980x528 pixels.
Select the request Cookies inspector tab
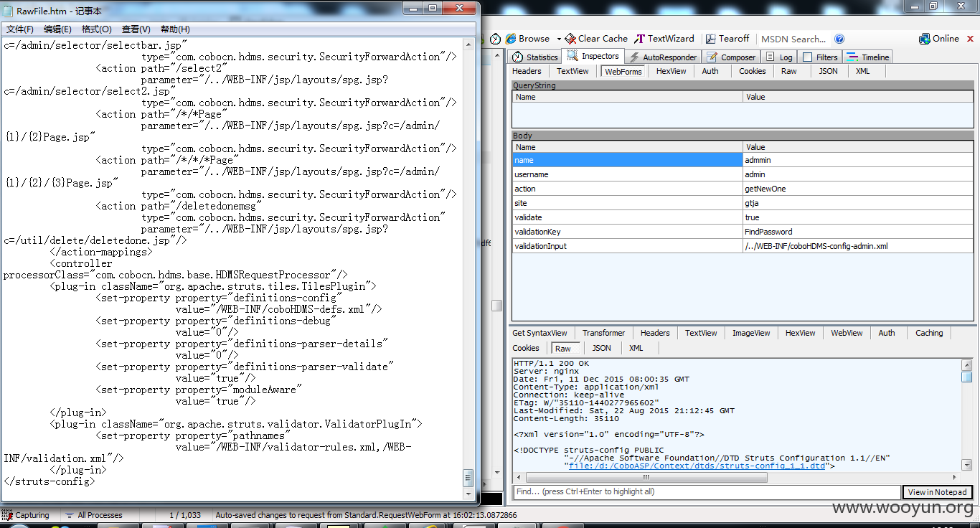(753, 71)
